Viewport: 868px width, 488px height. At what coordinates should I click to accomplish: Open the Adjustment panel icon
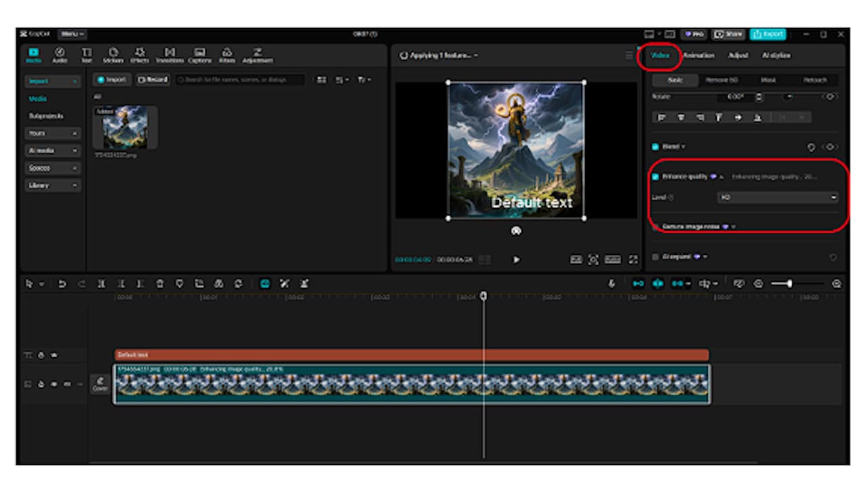258,55
